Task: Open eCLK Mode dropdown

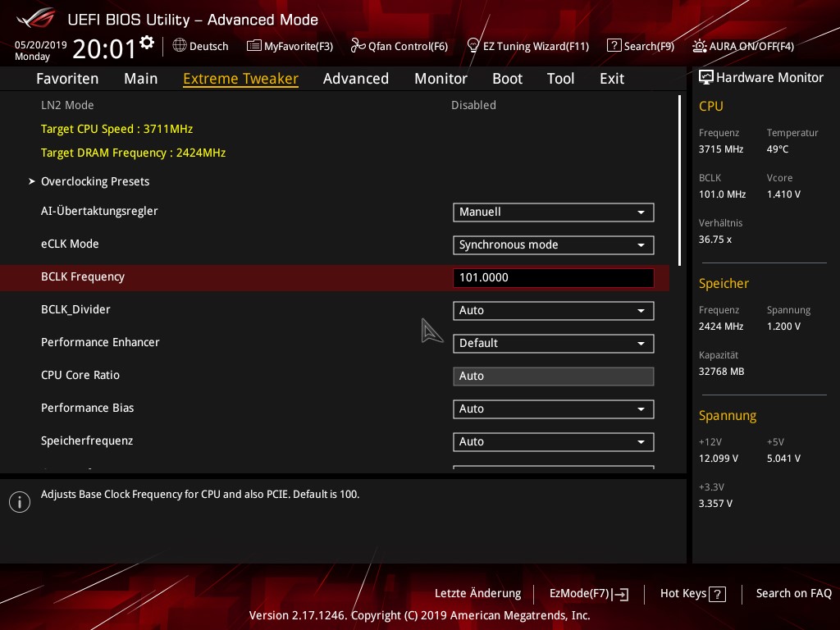Action: click(554, 244)
